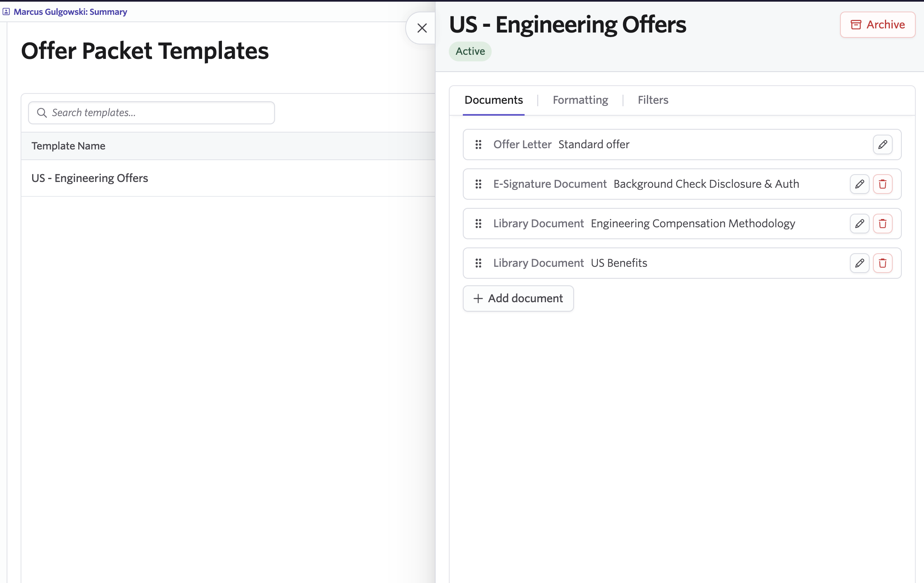
Task: Switch to the Formatting tab
Action: click(580, 100)
